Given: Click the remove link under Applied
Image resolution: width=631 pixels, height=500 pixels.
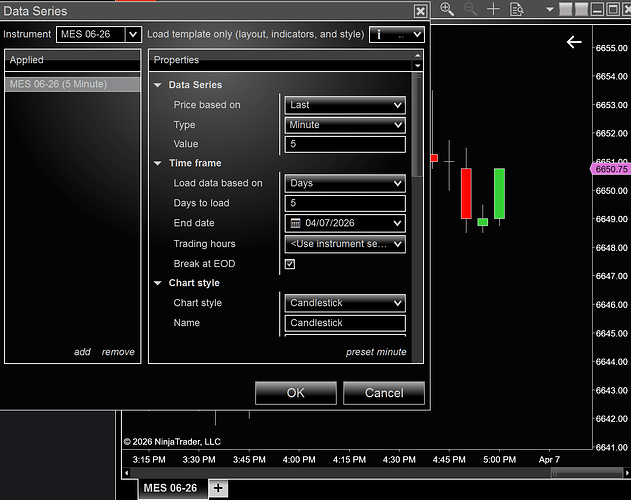Looking at the screenshot, I should (118, 352).
